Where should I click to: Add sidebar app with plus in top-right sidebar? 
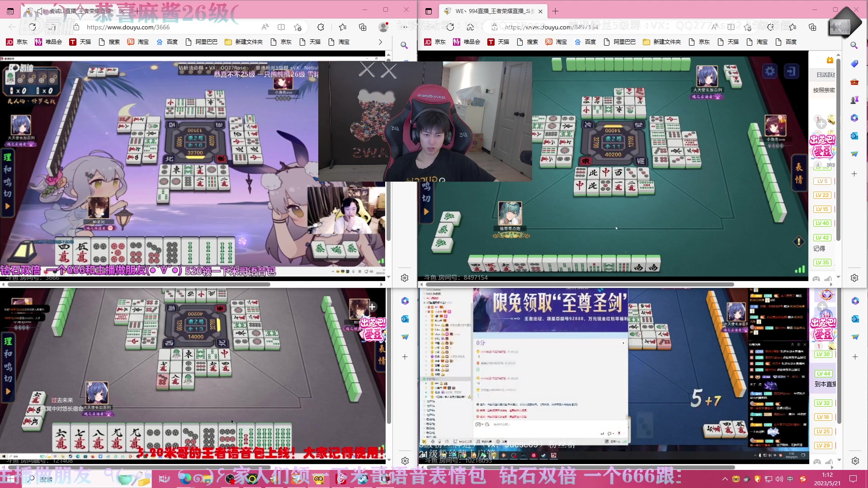point(854,174)
